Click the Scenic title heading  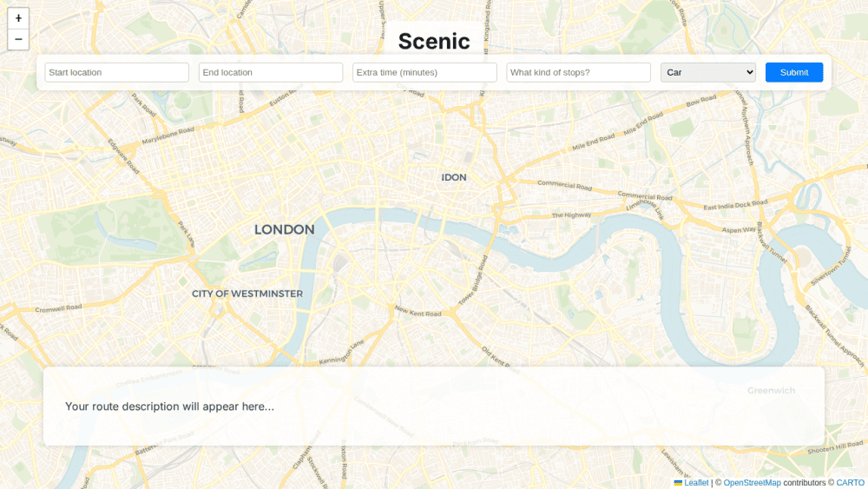pos(434,42)
